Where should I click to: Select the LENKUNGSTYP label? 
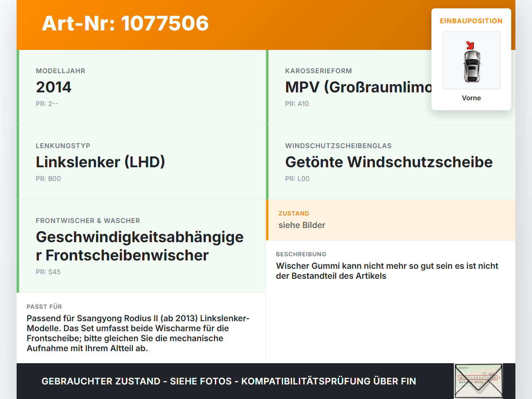[63, 146]
